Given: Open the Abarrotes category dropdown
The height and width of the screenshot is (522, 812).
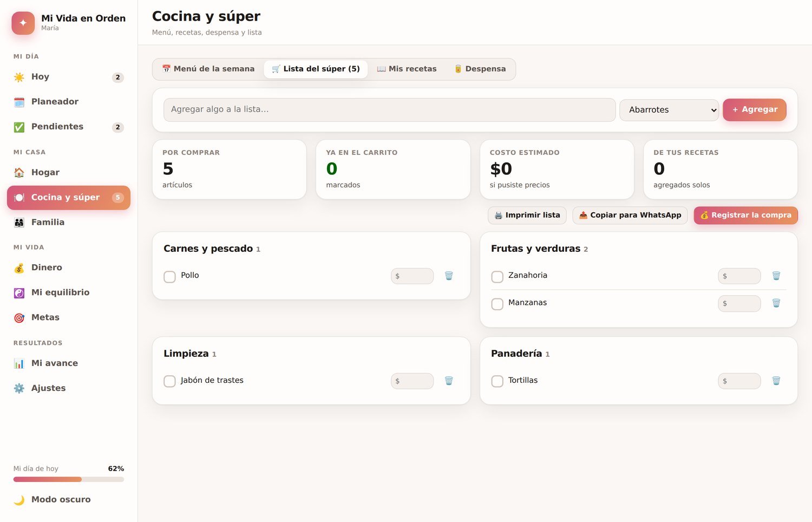Looking at the screenshot, I should coord(669,110).
